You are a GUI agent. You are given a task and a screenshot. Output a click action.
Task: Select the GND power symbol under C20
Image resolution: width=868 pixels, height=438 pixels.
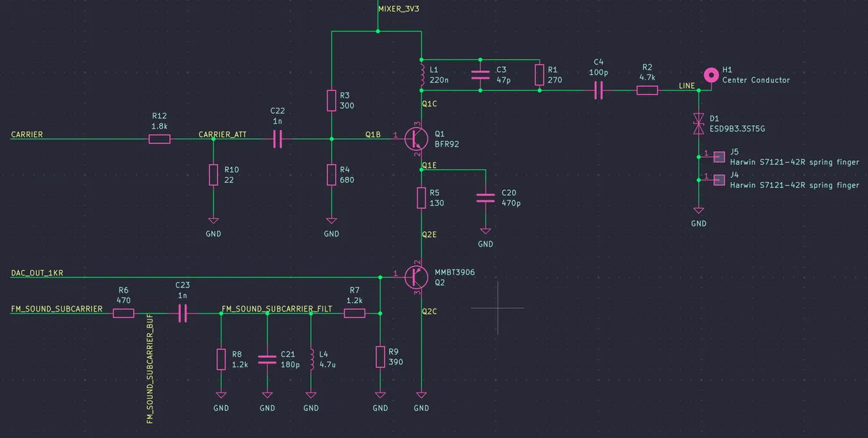click(485, 231)
